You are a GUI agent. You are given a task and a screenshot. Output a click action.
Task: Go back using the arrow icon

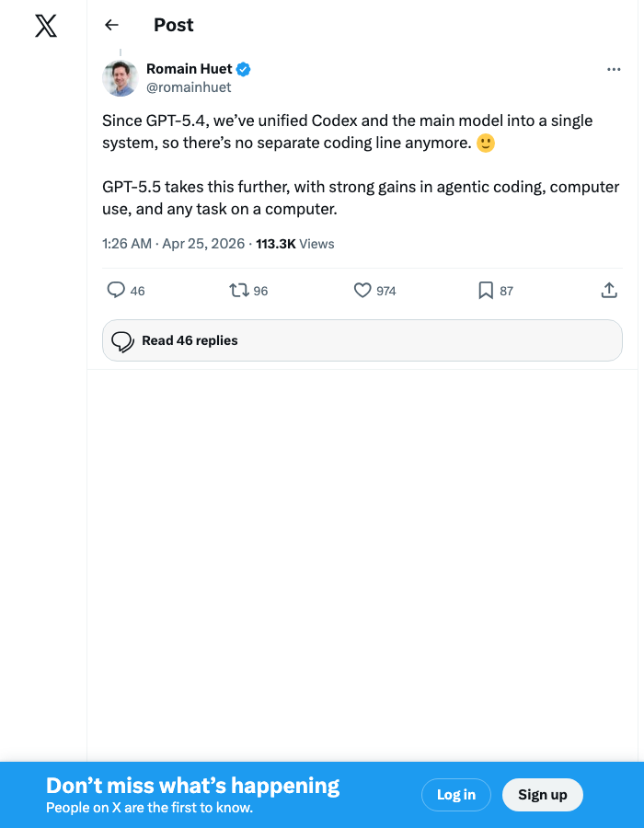[x=112, y=26]
